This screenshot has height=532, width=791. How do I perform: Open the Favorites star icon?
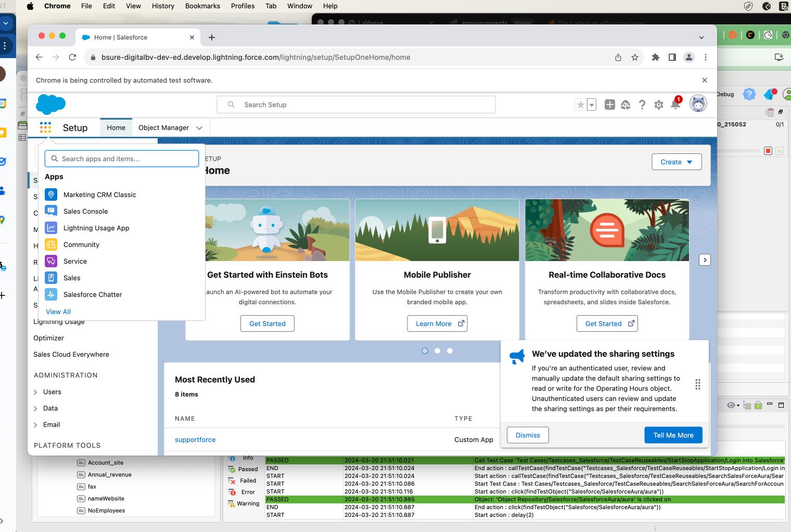pos(581,105)
